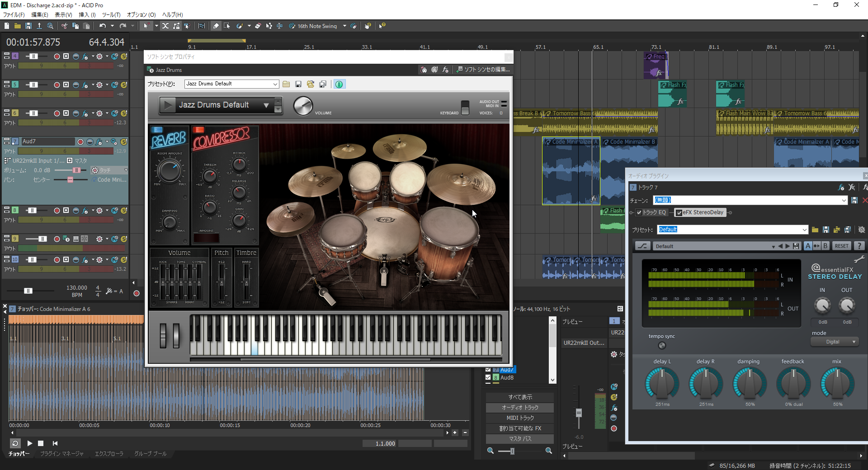Image resolution: width=868 pixels, height=470 pixels.
Task: Open the 16th Note Swing groove dropdown
Action: [344, 26]
